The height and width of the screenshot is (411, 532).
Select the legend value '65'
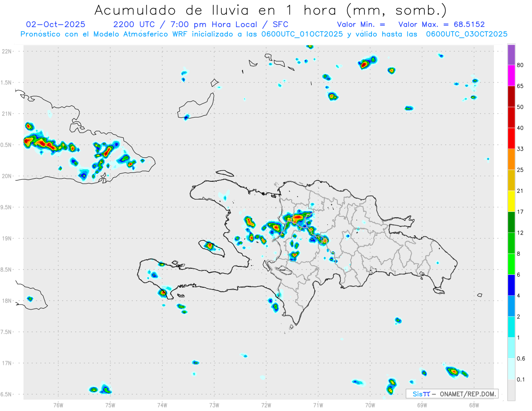[x=520, y=86]
